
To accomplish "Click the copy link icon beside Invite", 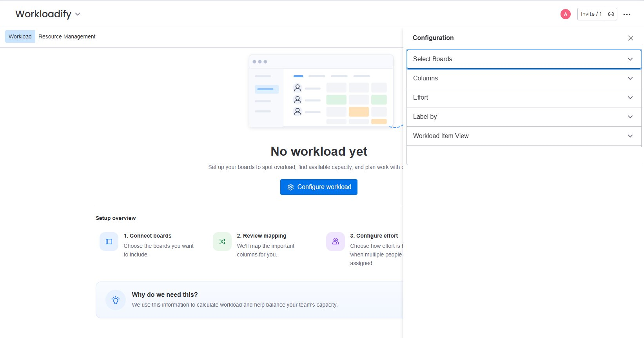I will (x=611, y=14).
